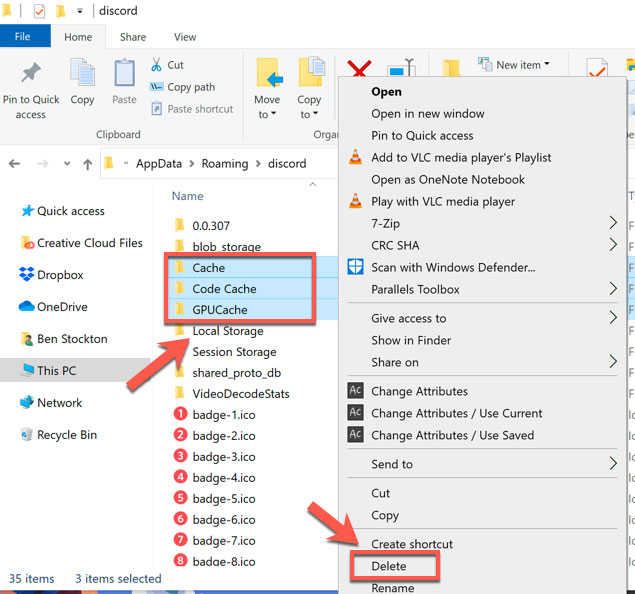Go back with the left arrow

tap(15, 164)
